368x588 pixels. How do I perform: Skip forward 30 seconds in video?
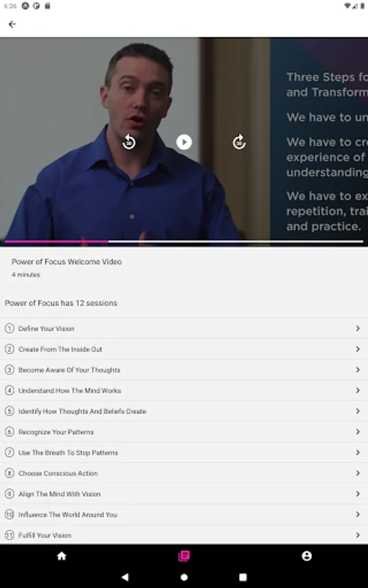tap(239, 142)
